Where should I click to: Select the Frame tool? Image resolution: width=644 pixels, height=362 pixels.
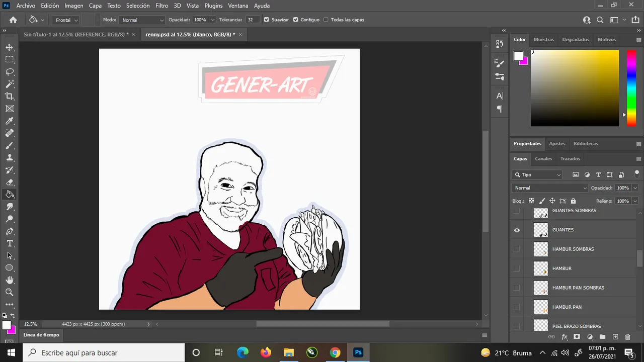[10, 109]
